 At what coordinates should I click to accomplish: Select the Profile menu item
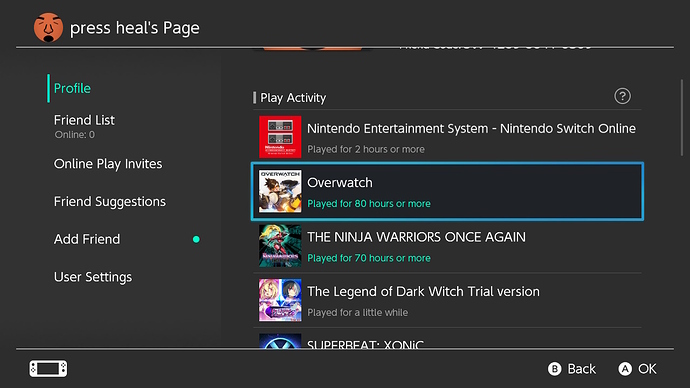[x=72, y=88]
